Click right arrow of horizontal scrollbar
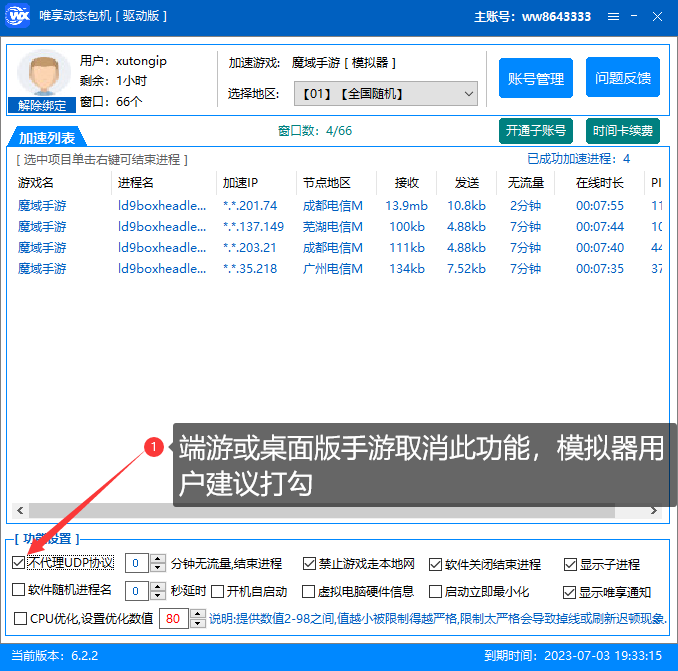This screenshot has height=671, width=678. [x=653, y=511]
